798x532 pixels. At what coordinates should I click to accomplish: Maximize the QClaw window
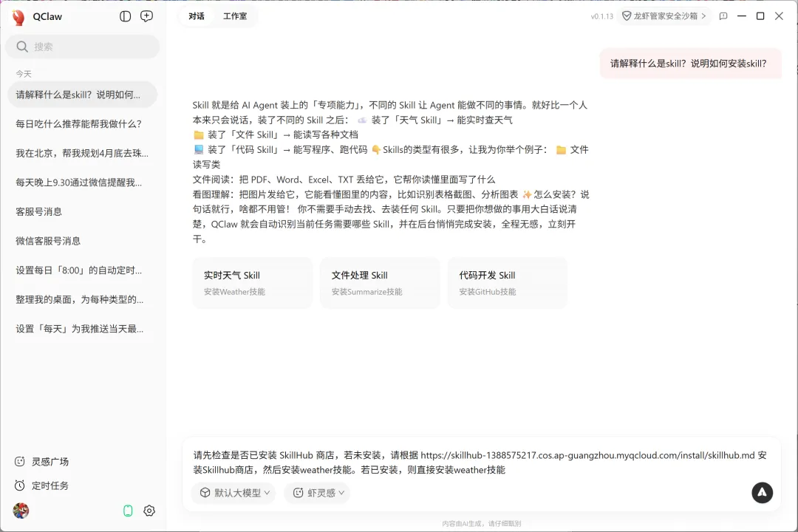[x=760, y=16]
